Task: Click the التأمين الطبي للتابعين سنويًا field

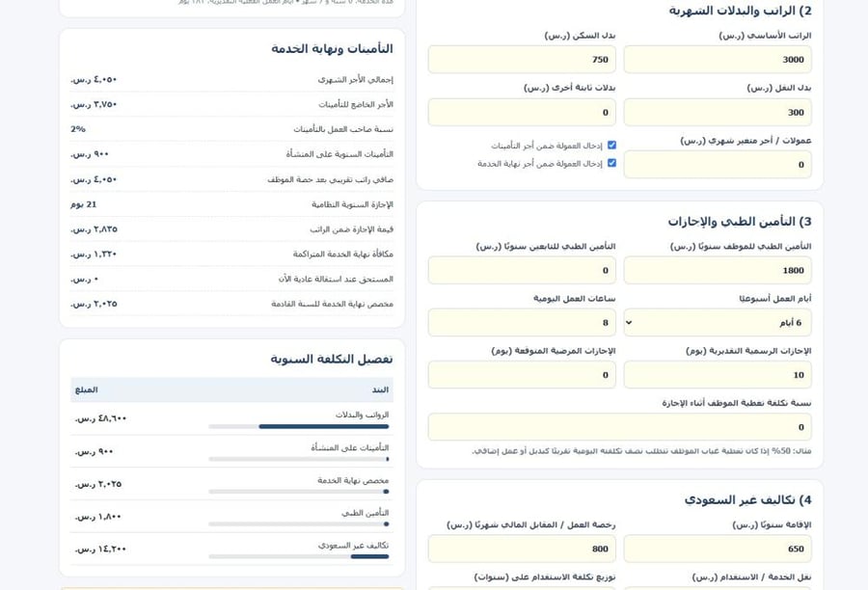Action: (522, 270)
